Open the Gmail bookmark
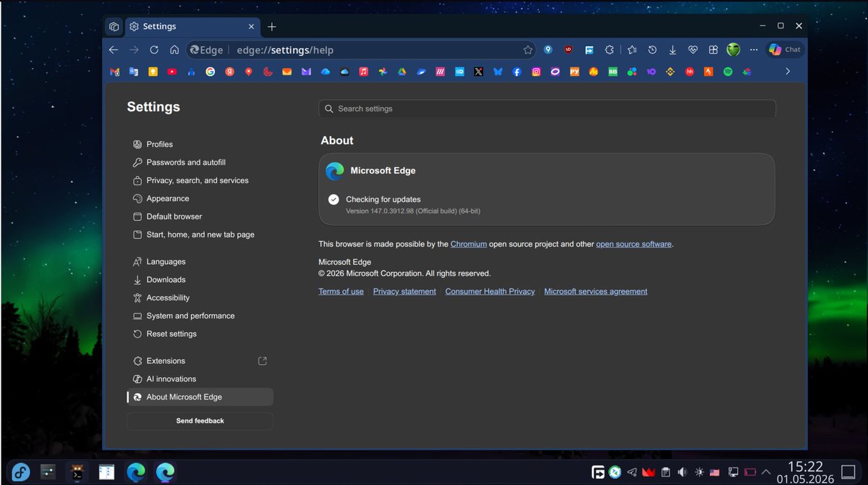Viewport: 868px width, 485px height. 114,72
